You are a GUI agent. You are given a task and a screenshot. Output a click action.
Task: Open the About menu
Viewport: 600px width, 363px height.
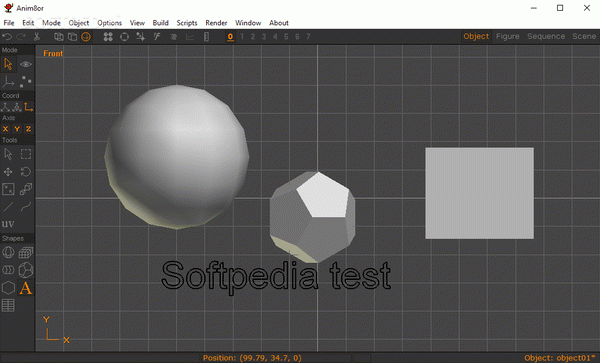[x=279, y=23]
